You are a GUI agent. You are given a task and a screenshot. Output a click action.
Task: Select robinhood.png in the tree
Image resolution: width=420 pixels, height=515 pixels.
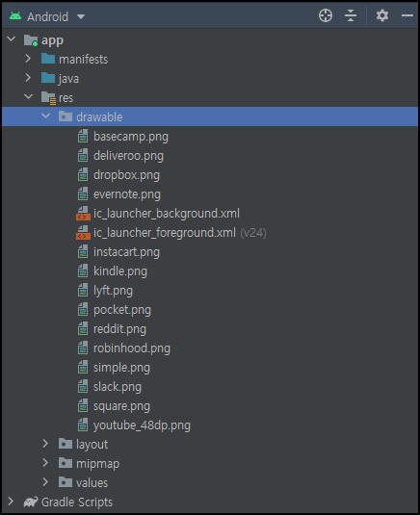click(132, 348)
